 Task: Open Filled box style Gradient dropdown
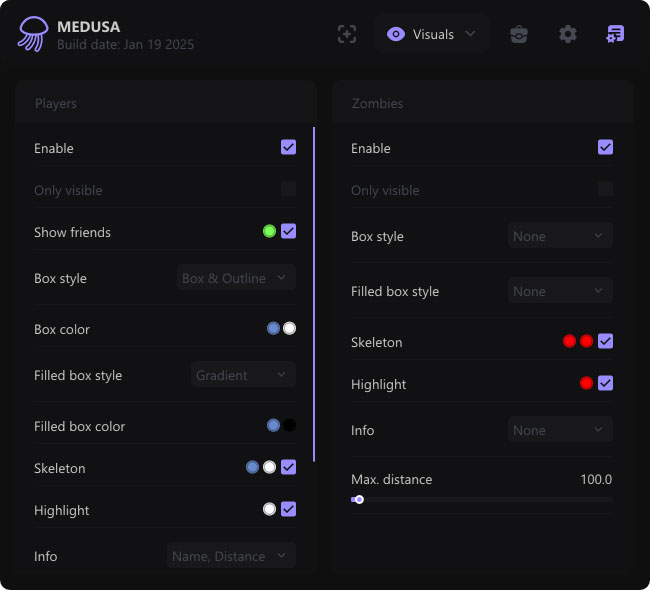(x=243, y=375)
